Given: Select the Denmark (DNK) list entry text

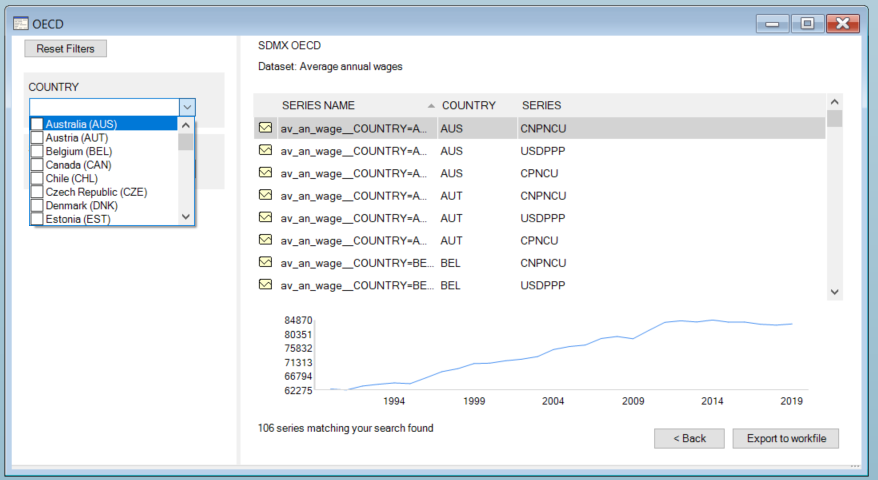Looking at the screenshot, I should pos(82,206).
